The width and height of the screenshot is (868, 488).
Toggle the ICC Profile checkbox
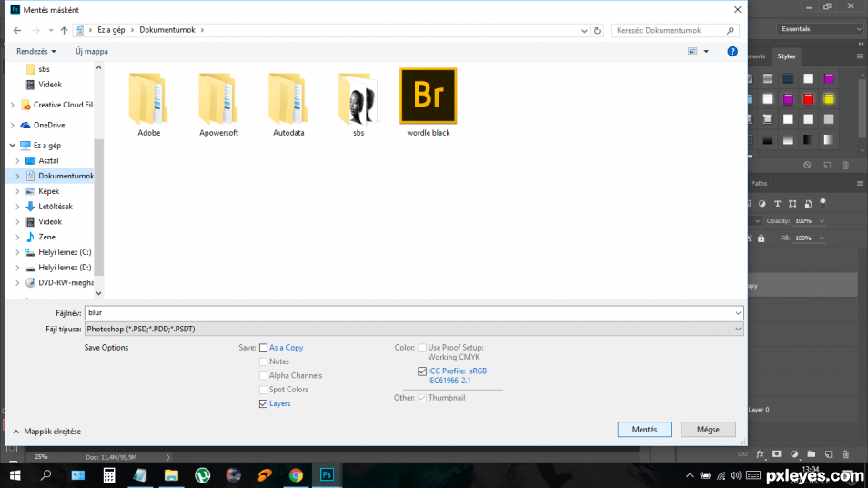(422, 371)
